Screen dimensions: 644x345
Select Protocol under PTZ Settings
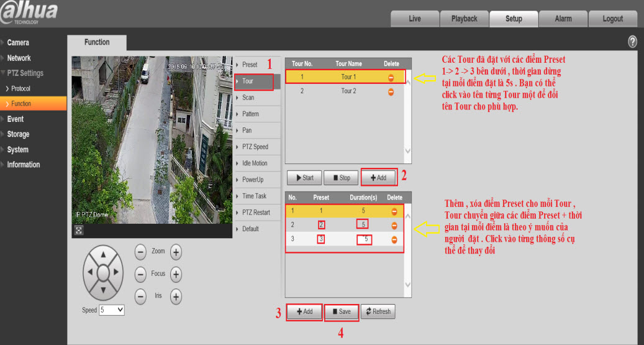coord(20,89)
